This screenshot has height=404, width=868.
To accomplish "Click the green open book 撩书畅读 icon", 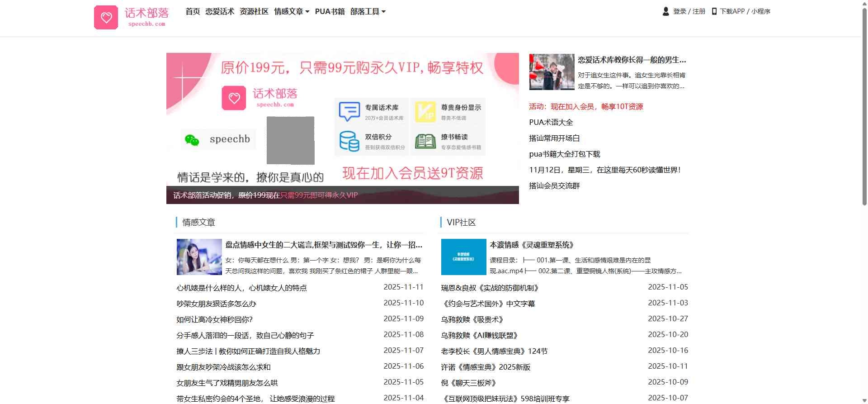I will (x=425, y=141).
